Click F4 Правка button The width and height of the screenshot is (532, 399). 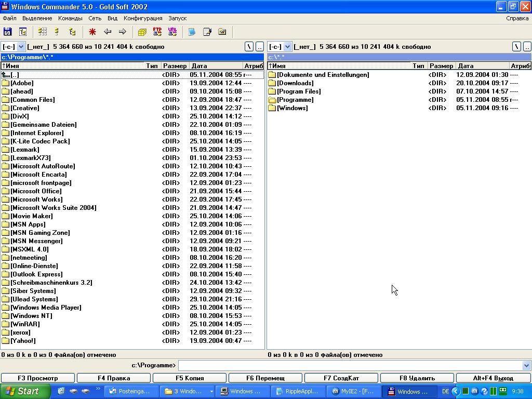click(114, 378)
